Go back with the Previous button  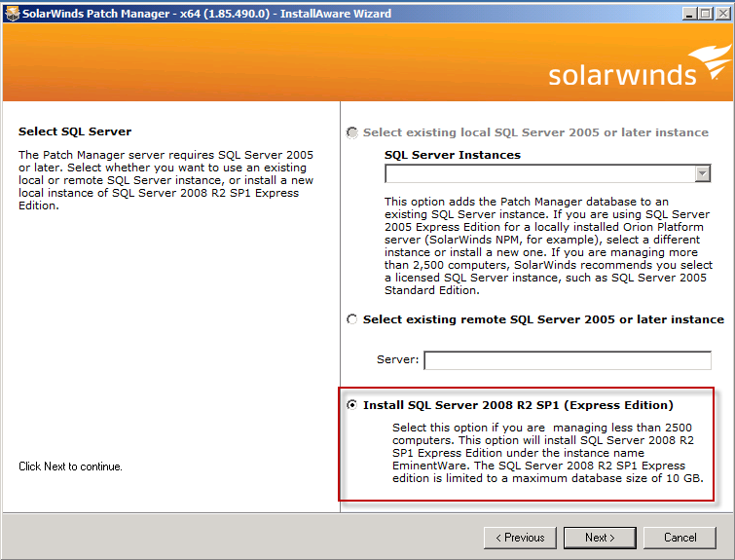coord(520,538)
